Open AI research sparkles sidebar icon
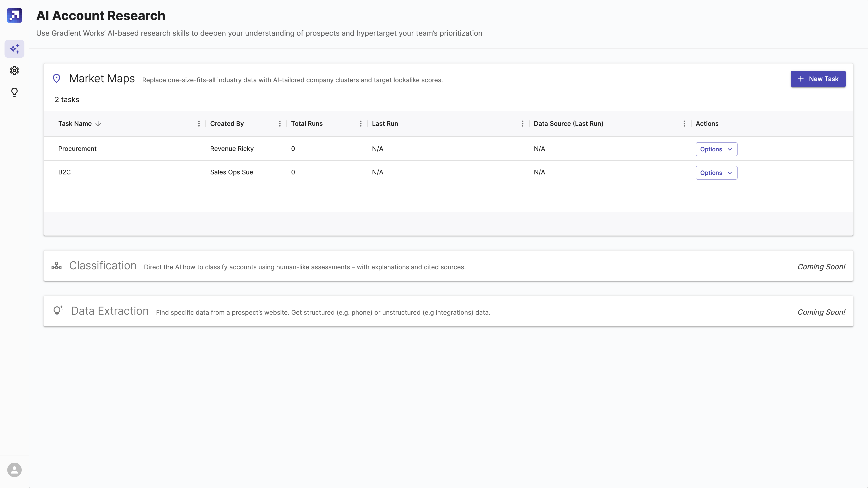 coord(14,49)
